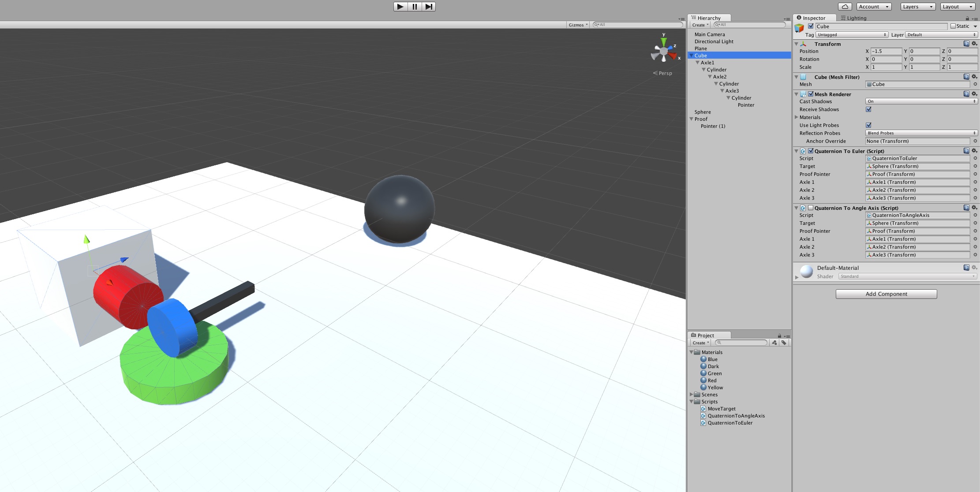Click the Step frame button
The image size is (980, 492).
tap(429, 7)
